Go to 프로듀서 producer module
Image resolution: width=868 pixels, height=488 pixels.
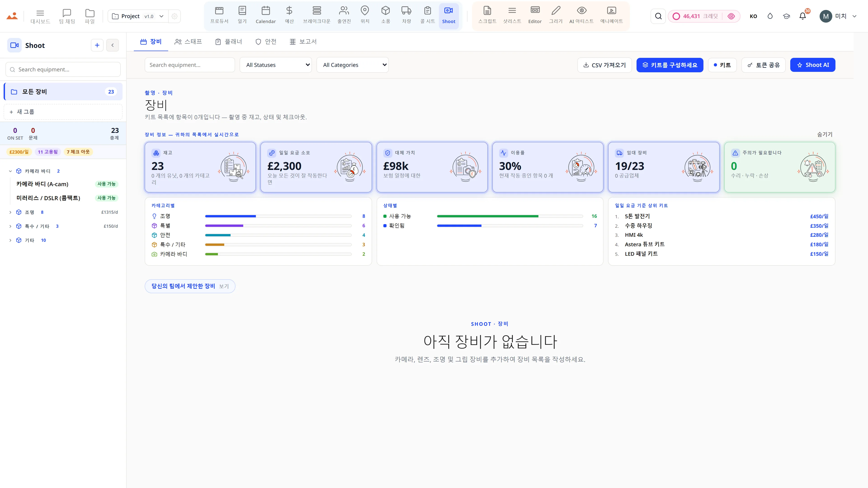pos(219,16)
